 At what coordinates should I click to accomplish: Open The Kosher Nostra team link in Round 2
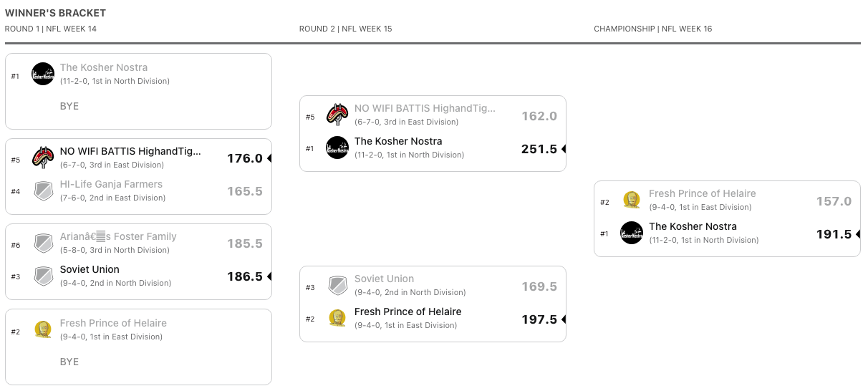point(398,141)
